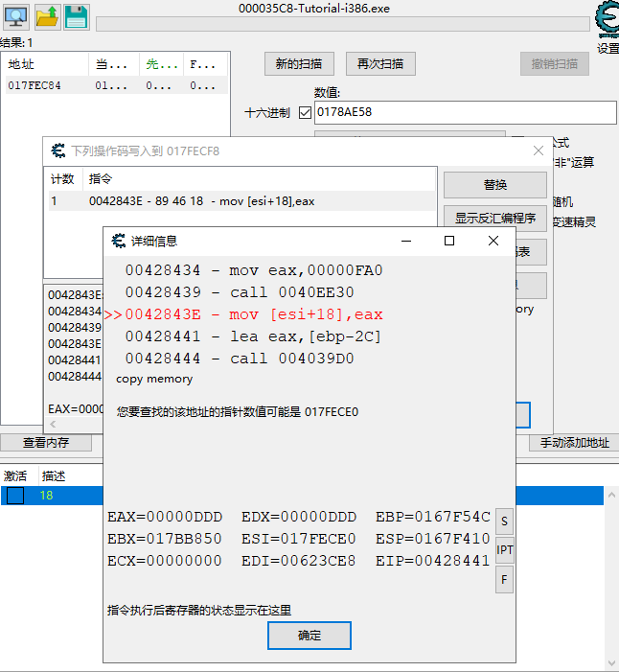The image size is (619, 672).
Task: Select address list entry described 18
Action: coord(52,496)
